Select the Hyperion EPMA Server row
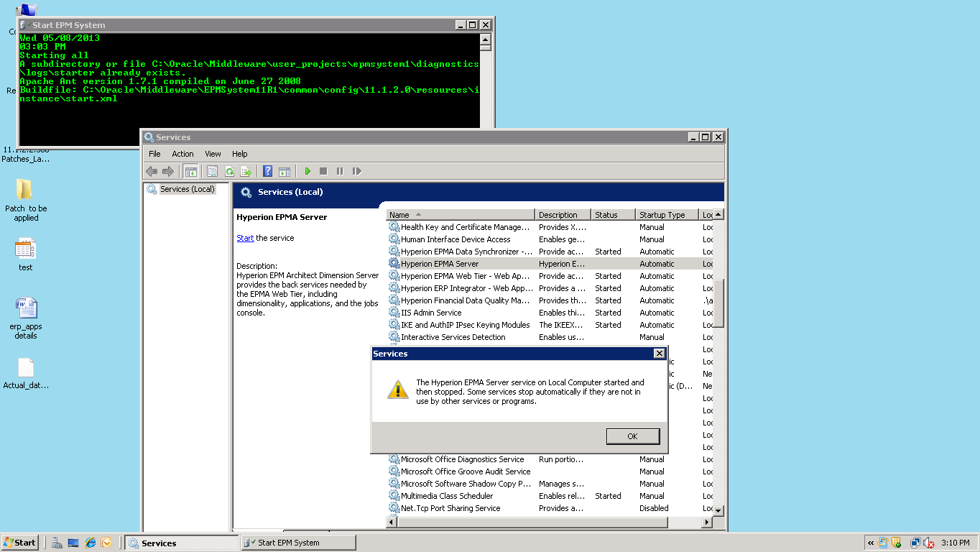 (x=550, y=264)
